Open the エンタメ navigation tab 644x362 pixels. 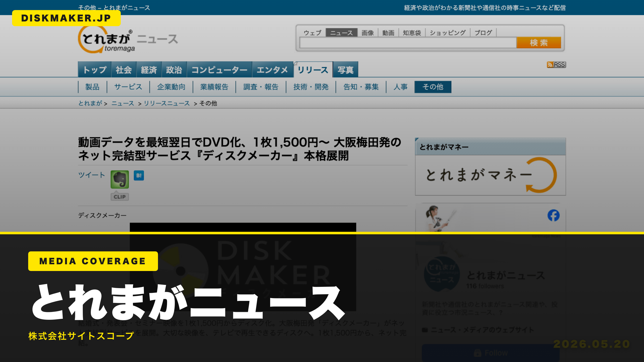(x=272, y=70)
